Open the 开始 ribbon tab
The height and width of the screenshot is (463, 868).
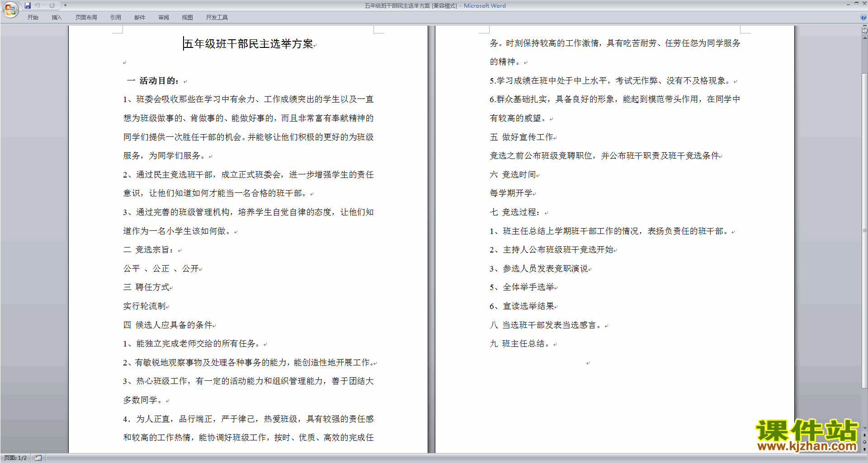(x=33, y=17)
